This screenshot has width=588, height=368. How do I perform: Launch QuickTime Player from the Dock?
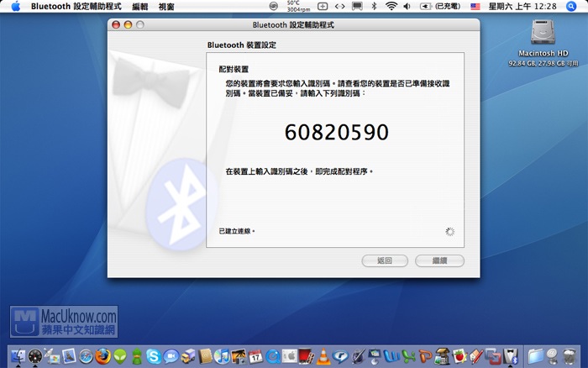(273, 356)
